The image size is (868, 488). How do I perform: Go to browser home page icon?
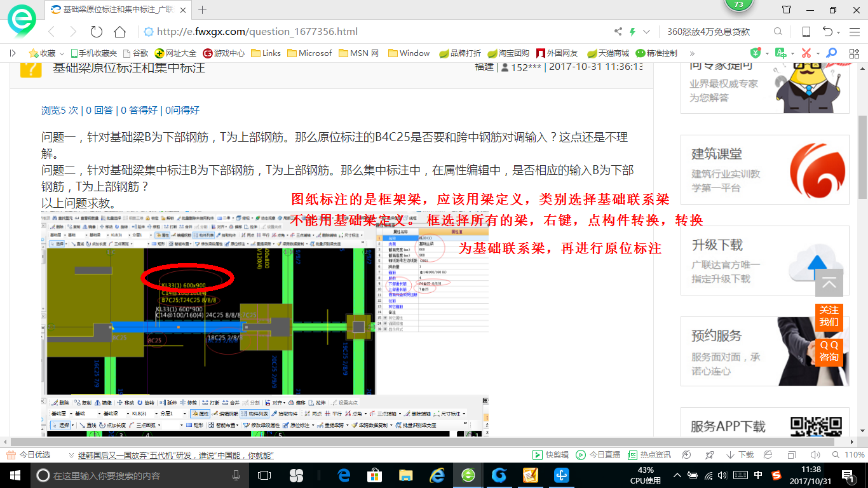(119, 32)
